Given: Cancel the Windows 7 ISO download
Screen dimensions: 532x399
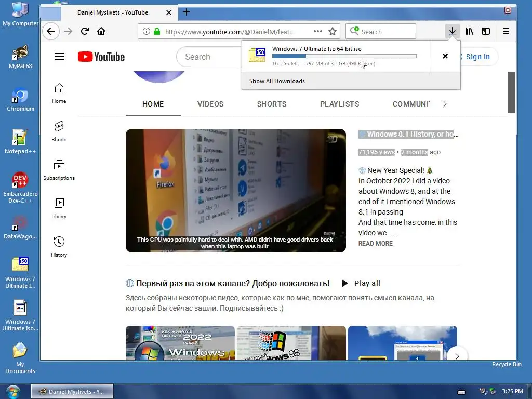Looking at the screenshot, I should click(445, 56).
